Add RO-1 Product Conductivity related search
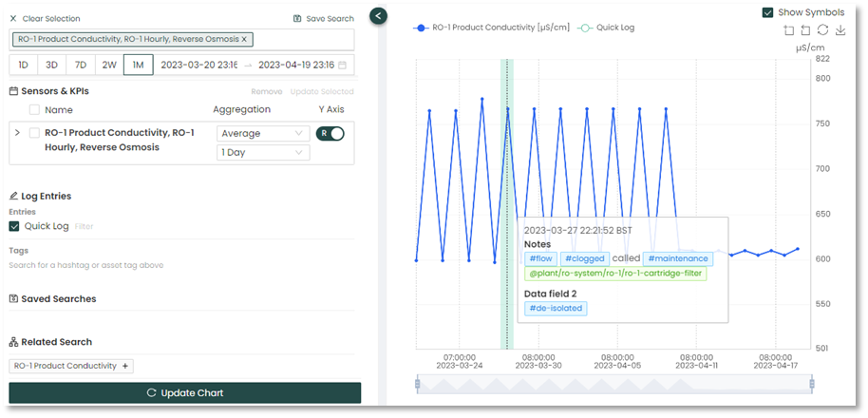 (125, 366)
